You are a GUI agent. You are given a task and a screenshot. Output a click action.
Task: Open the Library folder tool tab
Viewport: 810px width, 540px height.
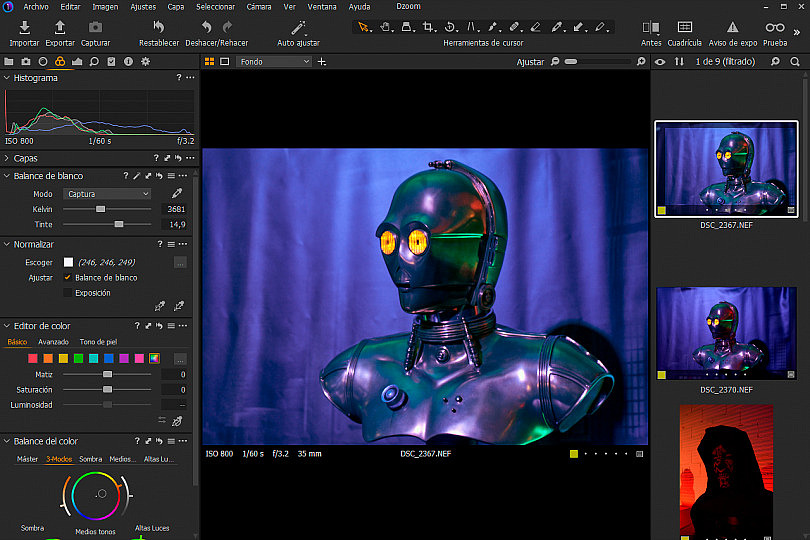click(x=9, y=61)
